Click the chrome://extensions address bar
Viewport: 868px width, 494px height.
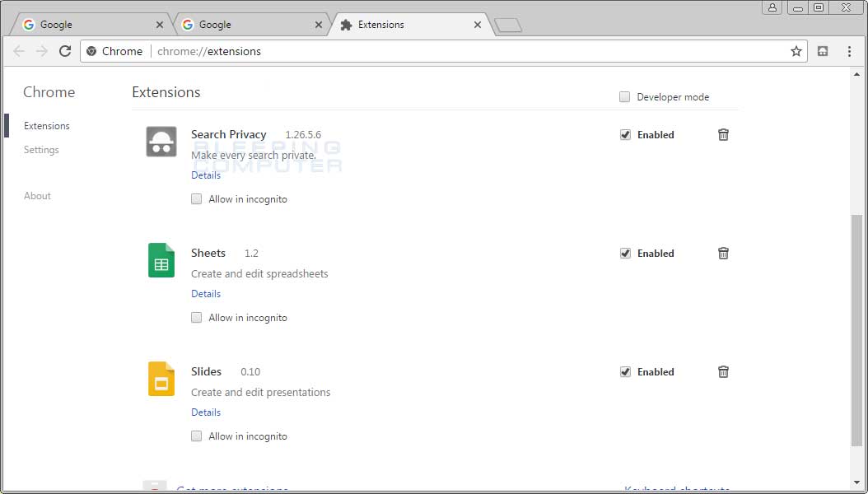[x=443, y=51]
